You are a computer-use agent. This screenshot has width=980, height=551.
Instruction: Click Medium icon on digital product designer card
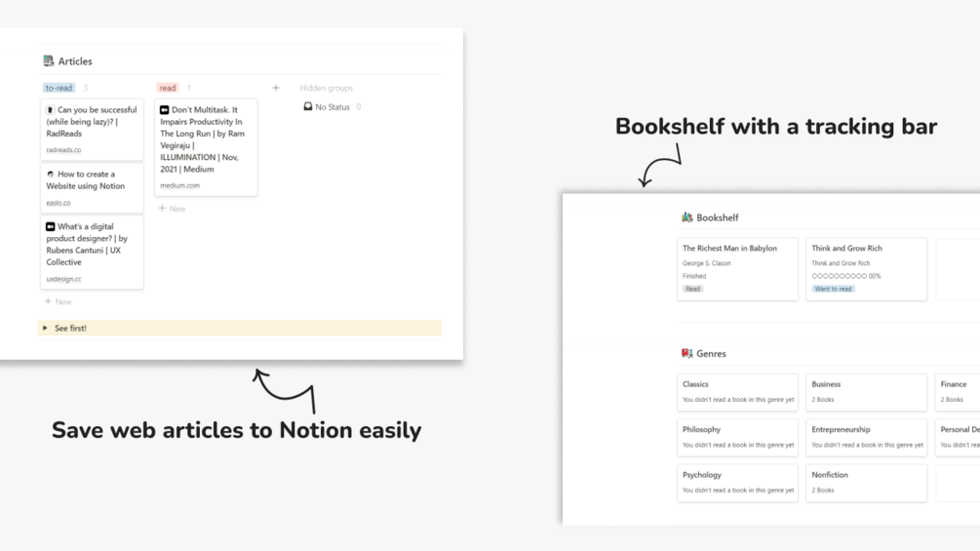[50, 227]
